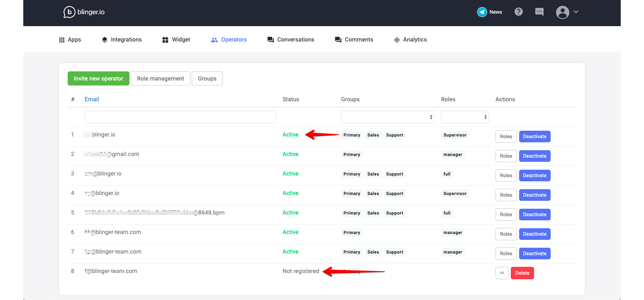Deactivate operator in row 6
644x300 pixels.
click(x=535, y=234)
